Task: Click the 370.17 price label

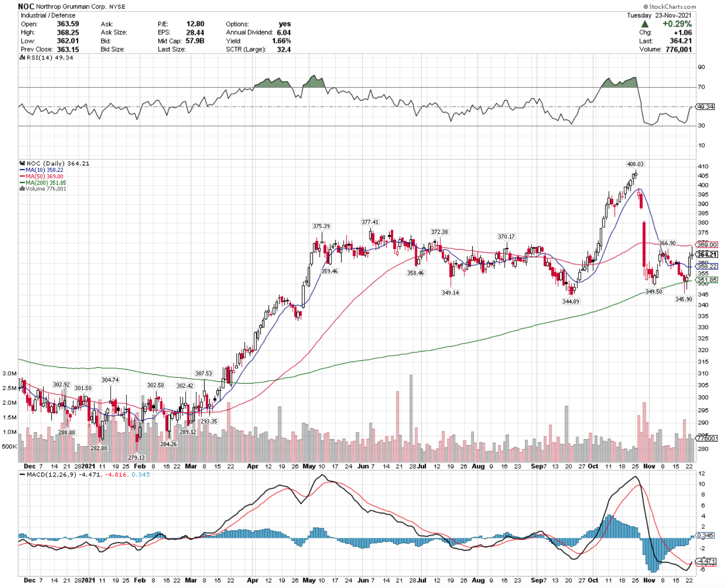Action: 506,237
